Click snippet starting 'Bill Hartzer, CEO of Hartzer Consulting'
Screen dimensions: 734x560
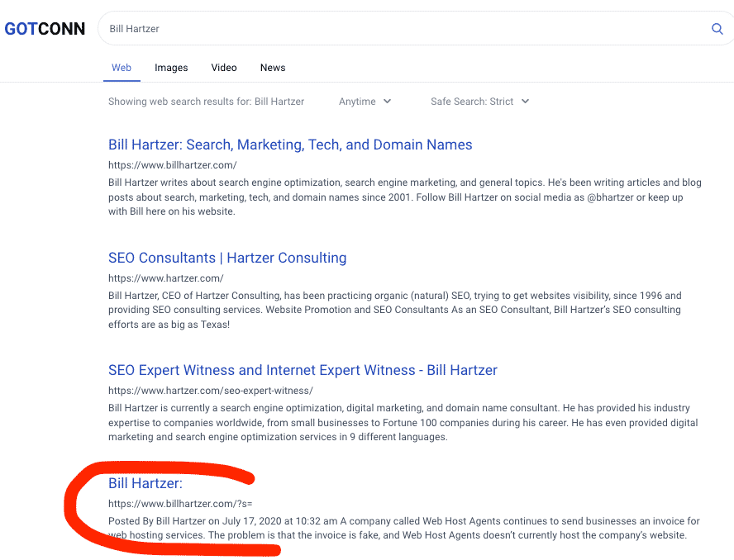pos(394,310)
